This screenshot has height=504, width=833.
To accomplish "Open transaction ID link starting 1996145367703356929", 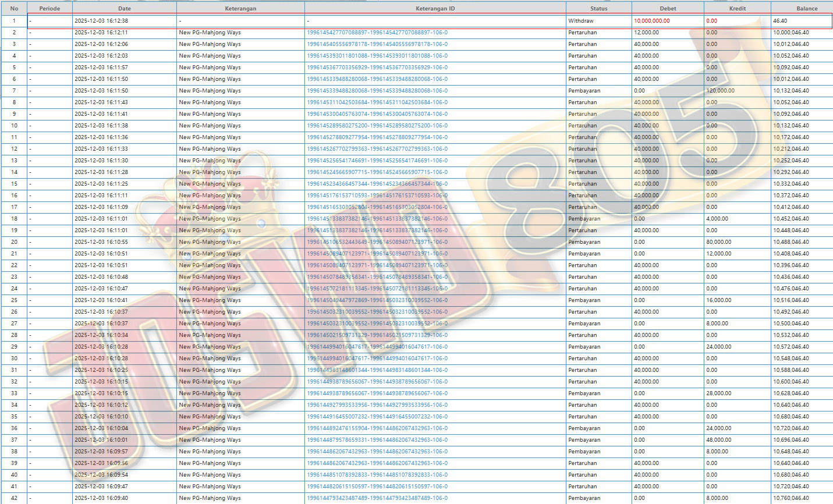I will click(x=377, y=68).
